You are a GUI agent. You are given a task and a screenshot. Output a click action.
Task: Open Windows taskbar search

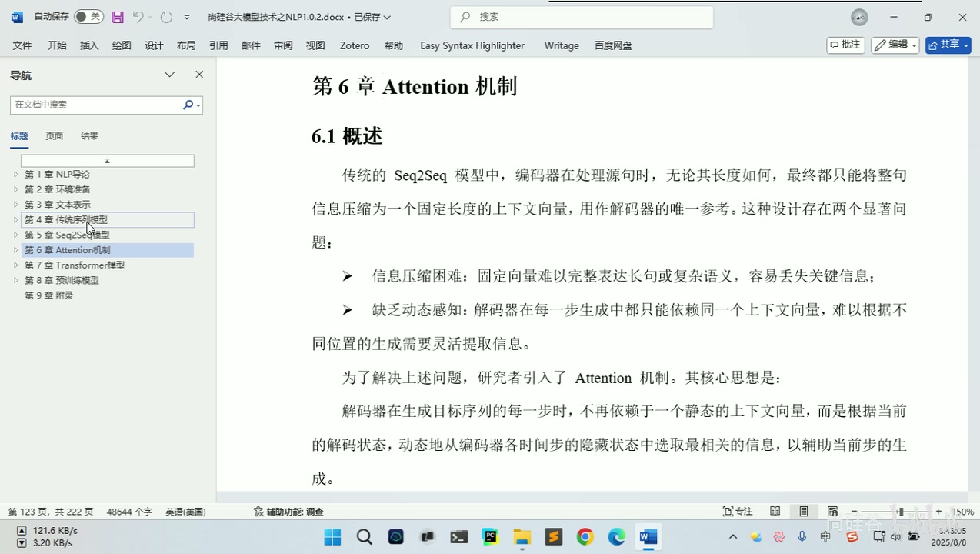coord(365,537)
